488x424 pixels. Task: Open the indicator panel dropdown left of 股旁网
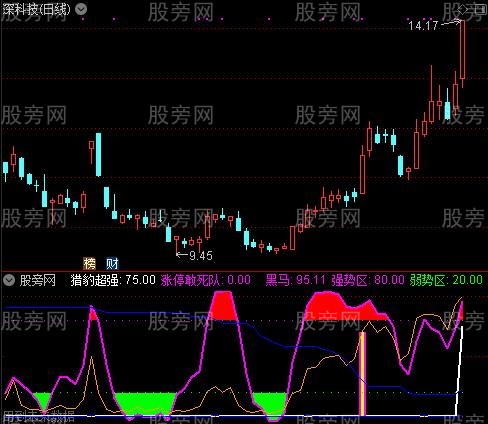tap(9, 280)
